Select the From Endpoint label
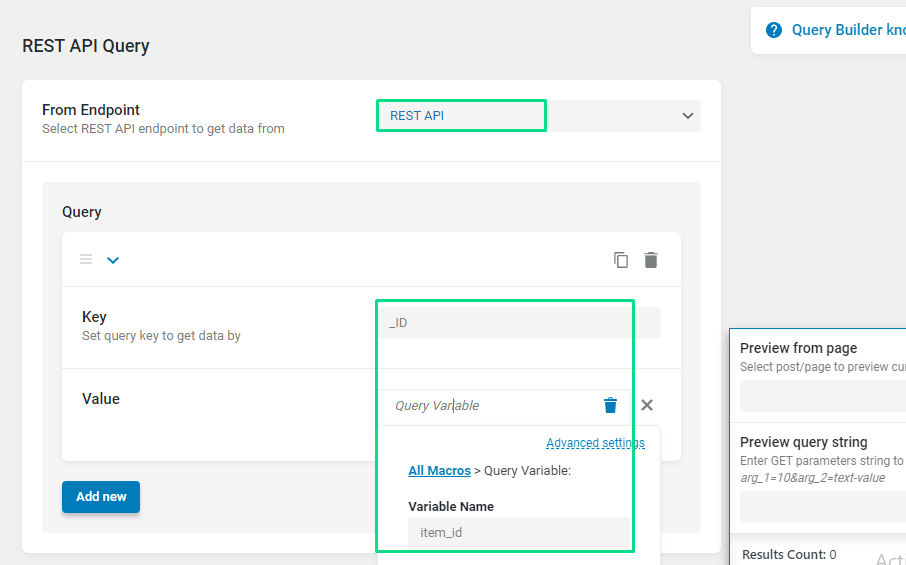The width and height of the screenshot is (906, 565). (91, 110)
